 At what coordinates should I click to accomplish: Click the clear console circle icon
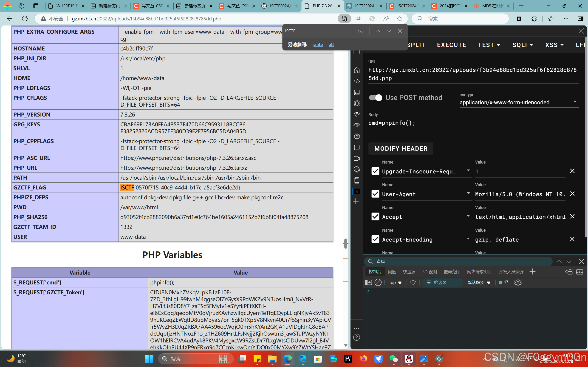coord(378,282)
